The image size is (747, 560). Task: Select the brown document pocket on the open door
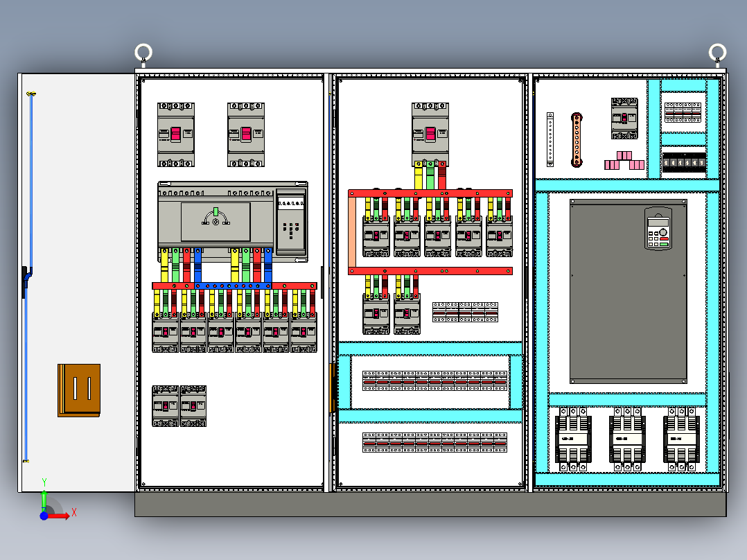point(79,390)
